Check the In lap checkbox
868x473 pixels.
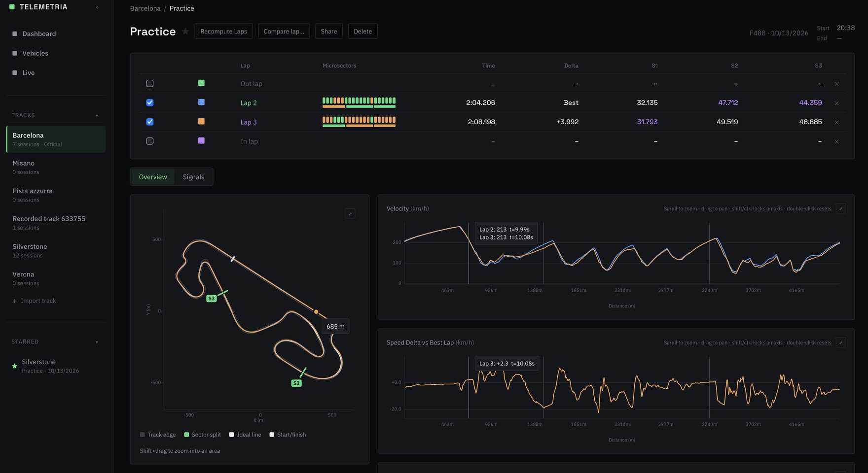pyautogui.click(x=150, y=141)
